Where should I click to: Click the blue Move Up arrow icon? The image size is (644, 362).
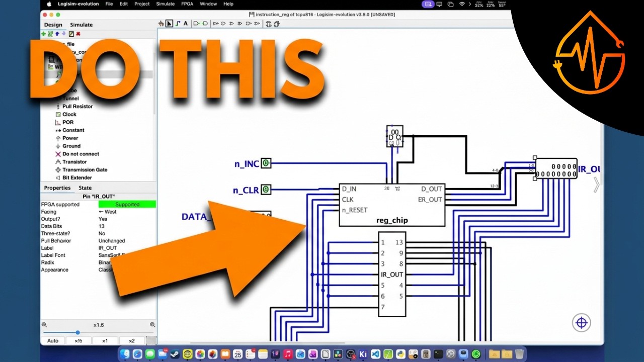point(57,34)
